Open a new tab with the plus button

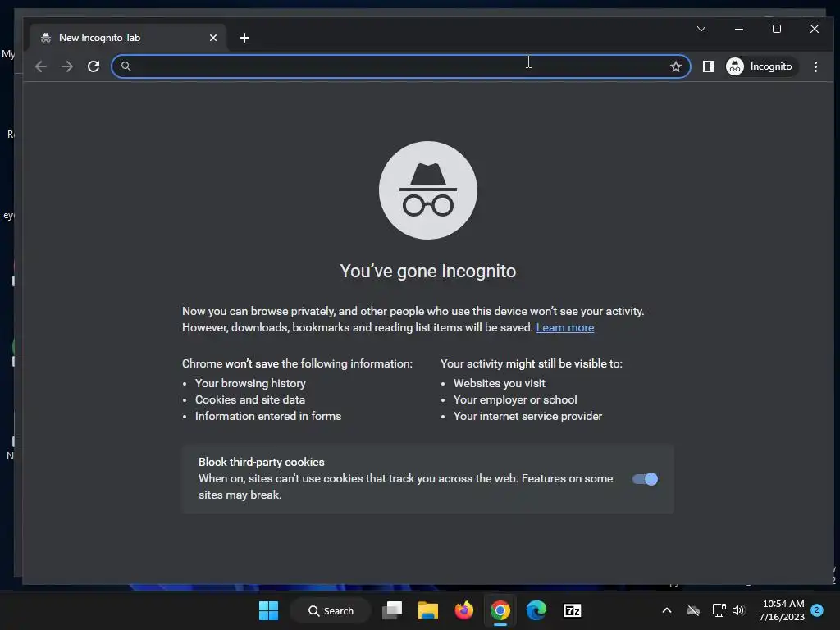point(244,38)
